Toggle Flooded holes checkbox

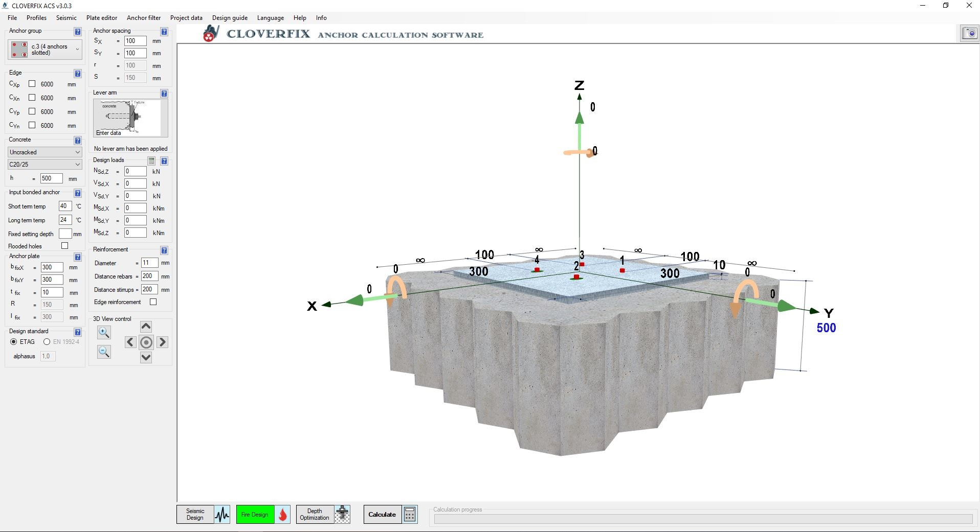pyautogui.click(x=65, y=246)
